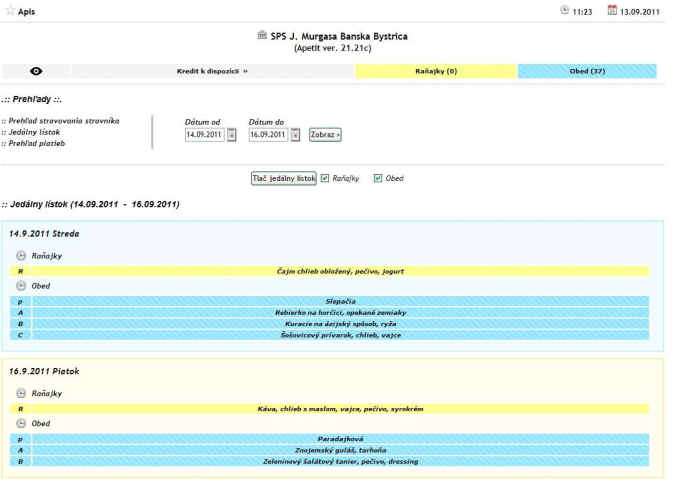Screen dimensions: 673x491
Task: Open calendar picker for Dátum od
Action: [232, 135]
